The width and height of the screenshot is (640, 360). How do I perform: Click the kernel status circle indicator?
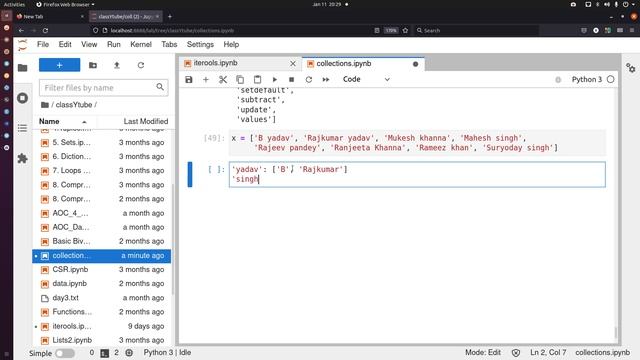click(611, 79)
